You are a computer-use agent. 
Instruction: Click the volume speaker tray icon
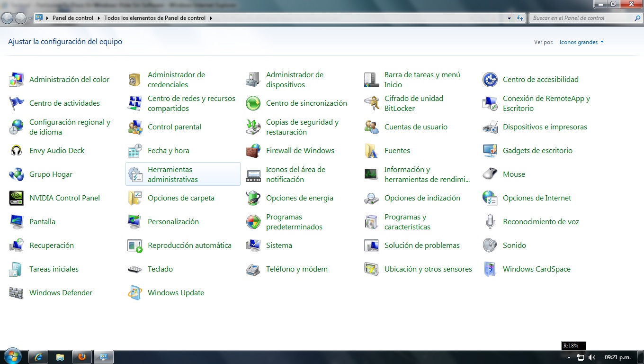pyautogui.click(x=591, y=357)
